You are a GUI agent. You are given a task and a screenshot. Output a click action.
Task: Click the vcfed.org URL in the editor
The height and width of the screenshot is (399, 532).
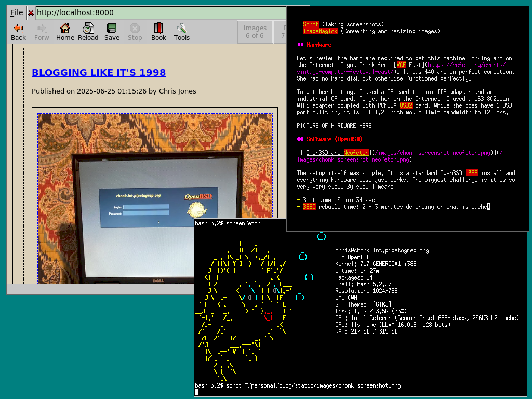click(x=401, y=68)
